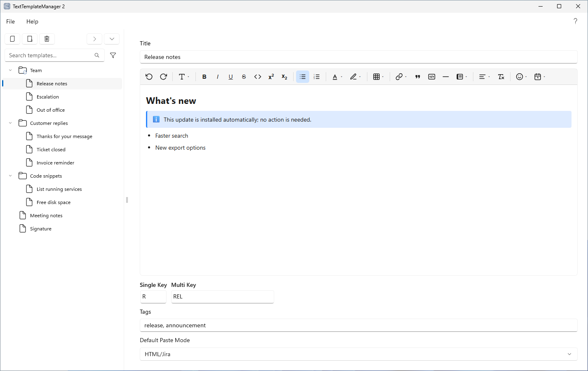Open the template filter funnel icon
Screen dimensions: 588x371
click(113, 55)
